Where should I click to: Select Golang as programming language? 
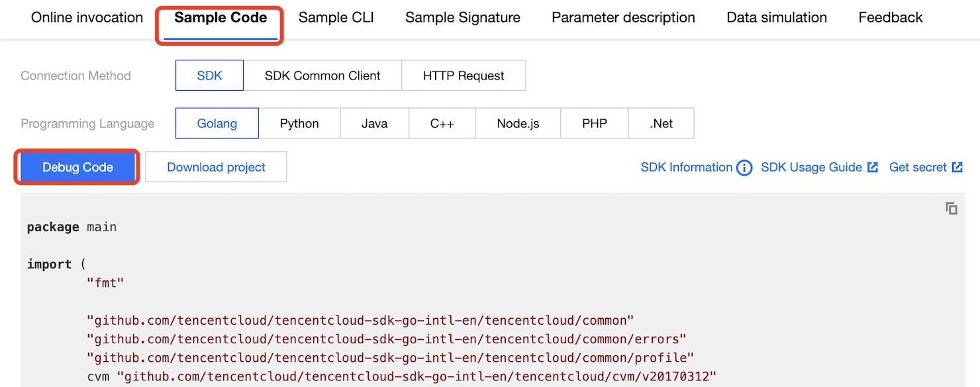[x=217, y=124]
